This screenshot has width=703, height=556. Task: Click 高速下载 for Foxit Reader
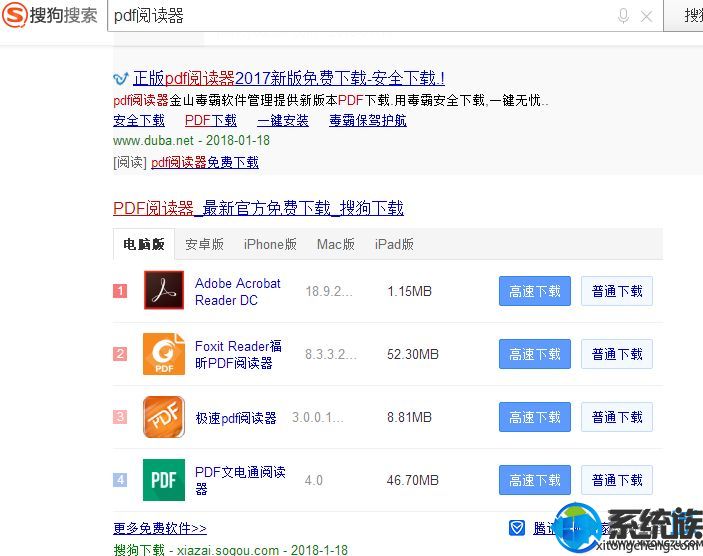click(x=535, y=354)
